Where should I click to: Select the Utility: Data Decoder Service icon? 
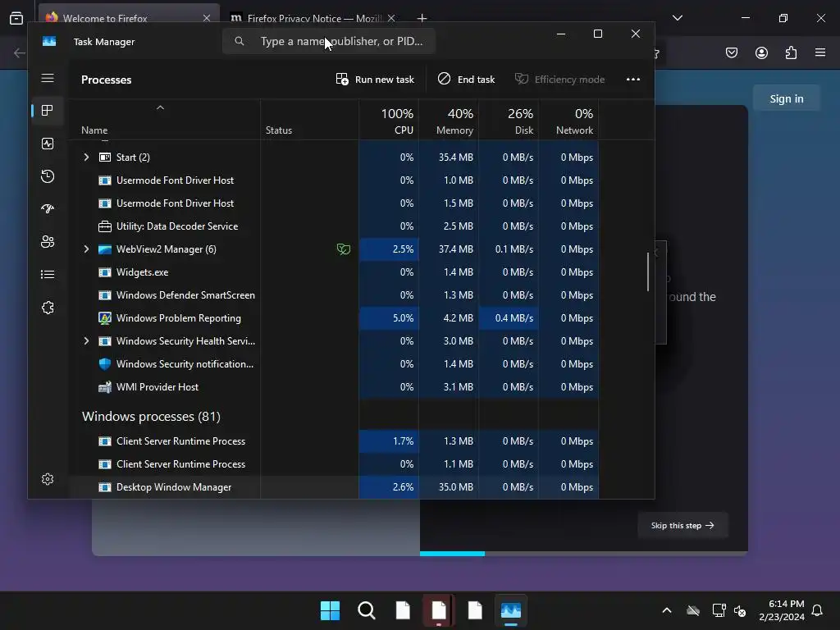click(x=105, y=226)
